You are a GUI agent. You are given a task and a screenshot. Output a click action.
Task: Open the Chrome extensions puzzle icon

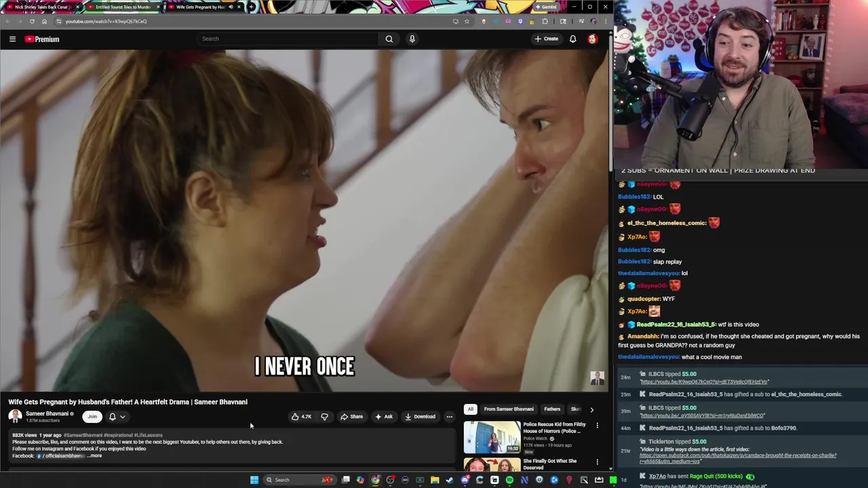(x=545, y=21)
